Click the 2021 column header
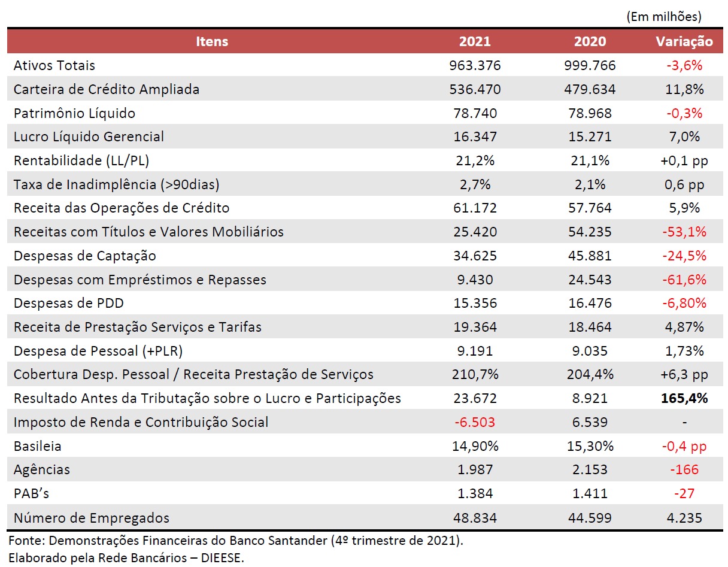 point(475,41)
